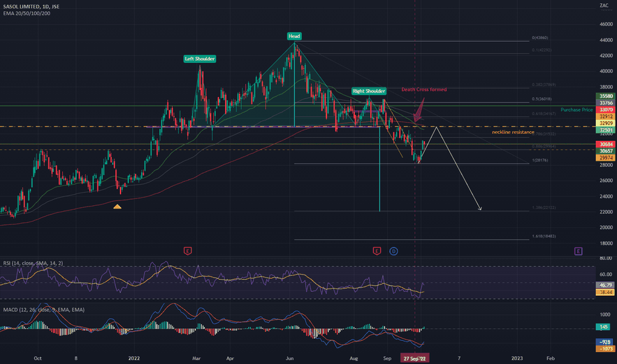Screen dimensions: 617x364
Task: Click the Purchase Price line label
Action: coord(577,110)
